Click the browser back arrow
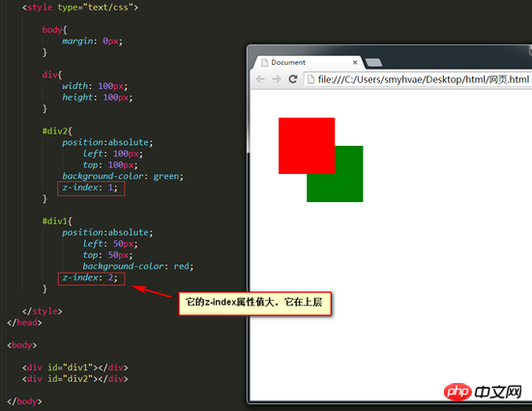 [x=260, y=79]
